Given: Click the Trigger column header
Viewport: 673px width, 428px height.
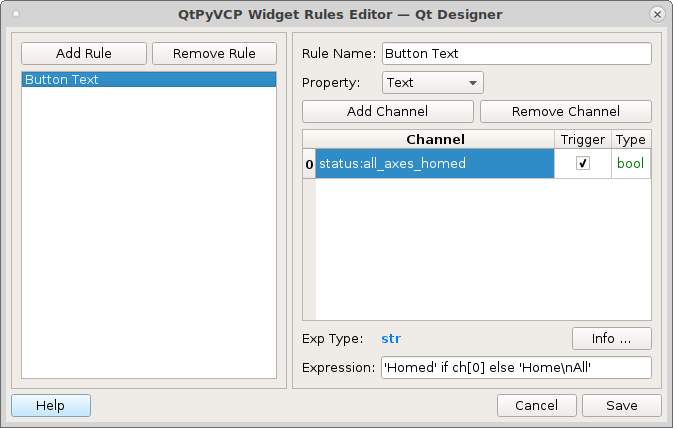Looking at the screenshot, I should click(x=582, y=140).
